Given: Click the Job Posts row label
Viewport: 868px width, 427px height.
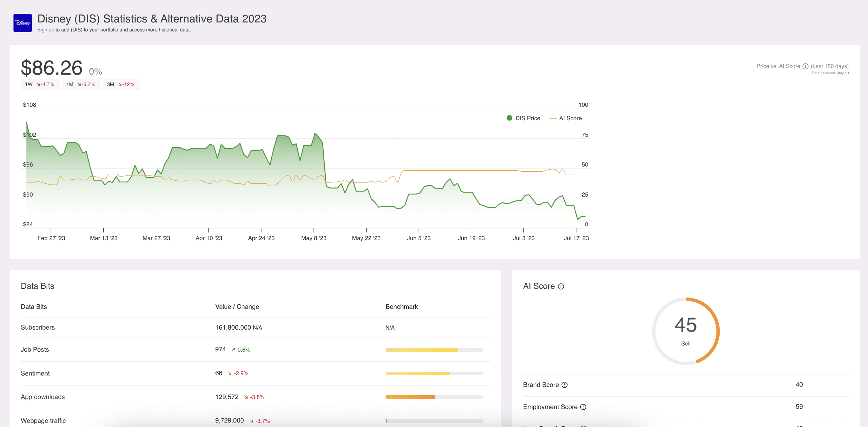Looking at the screenshot, I should 35,350.
